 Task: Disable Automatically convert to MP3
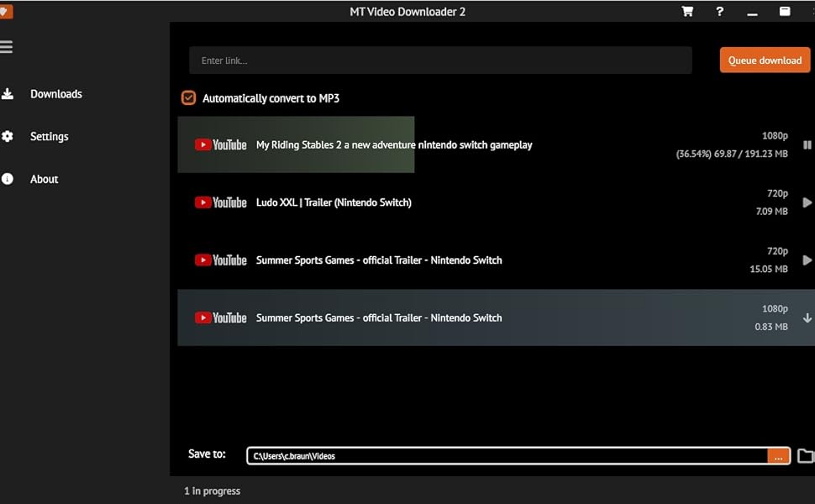tap(188, 98)
